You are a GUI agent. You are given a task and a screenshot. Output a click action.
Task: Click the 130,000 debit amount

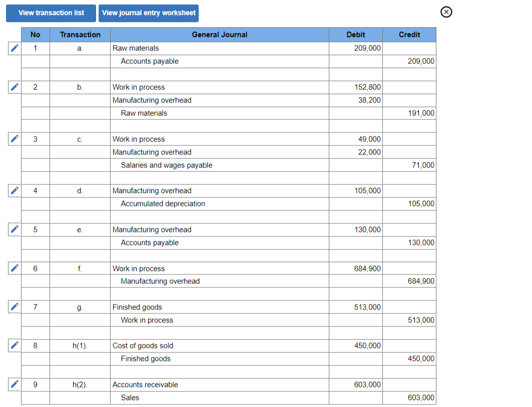point(355,229)
